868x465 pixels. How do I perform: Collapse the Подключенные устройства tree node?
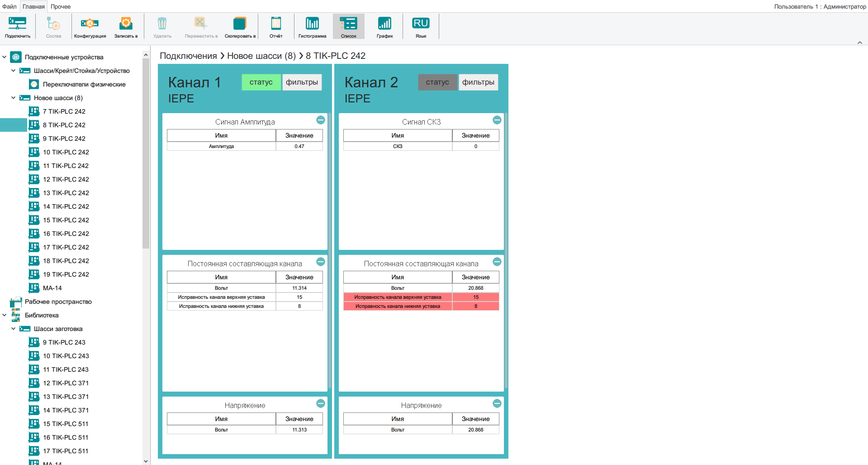point(5,57)
